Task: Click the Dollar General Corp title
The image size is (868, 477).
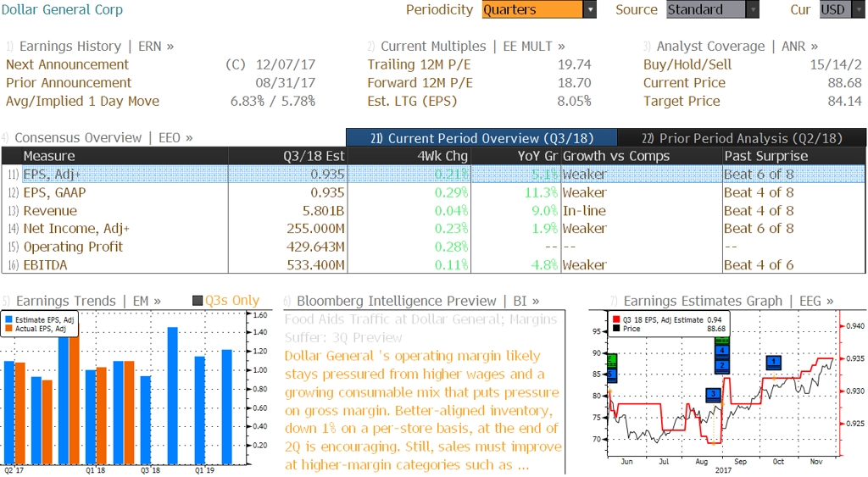Action: [61, 9]
